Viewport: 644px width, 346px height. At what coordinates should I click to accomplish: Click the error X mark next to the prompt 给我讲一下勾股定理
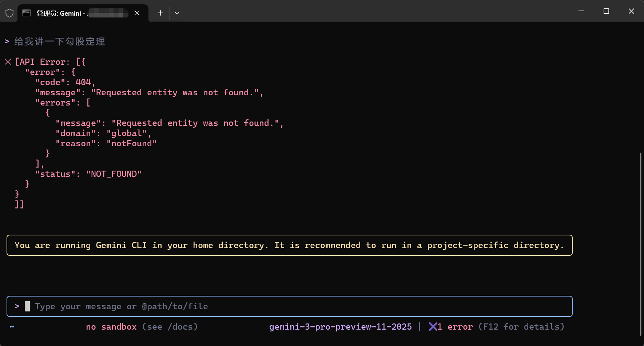coord(8,61)
